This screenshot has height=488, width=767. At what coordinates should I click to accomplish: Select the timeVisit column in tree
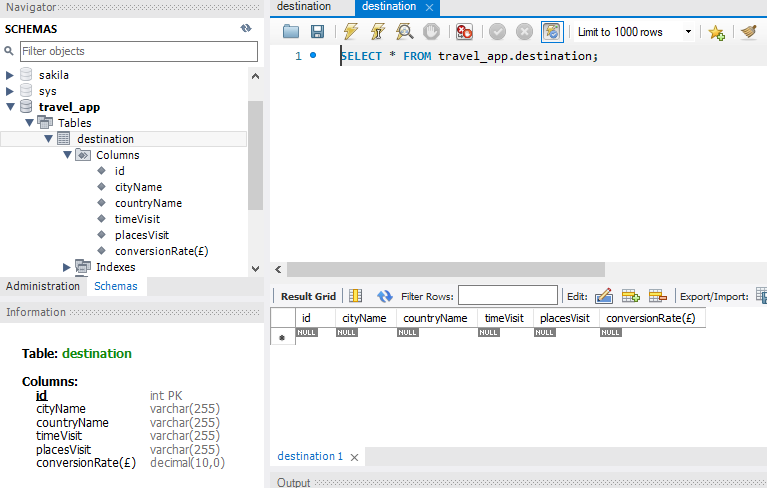(137, 219)
